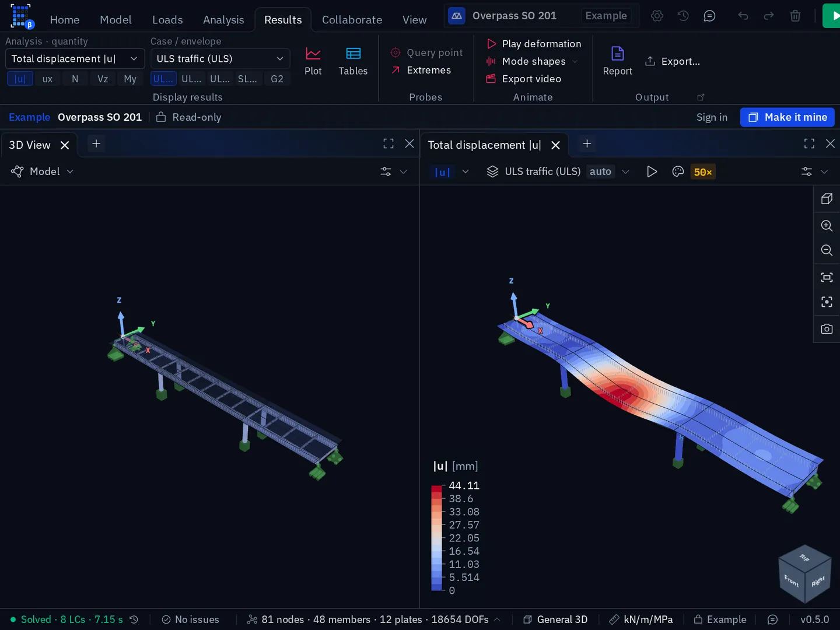Generate a Report document
Image resolution: width=840 pixels, height=630 pixels.
pyautogui.click(x=617, y=61)
